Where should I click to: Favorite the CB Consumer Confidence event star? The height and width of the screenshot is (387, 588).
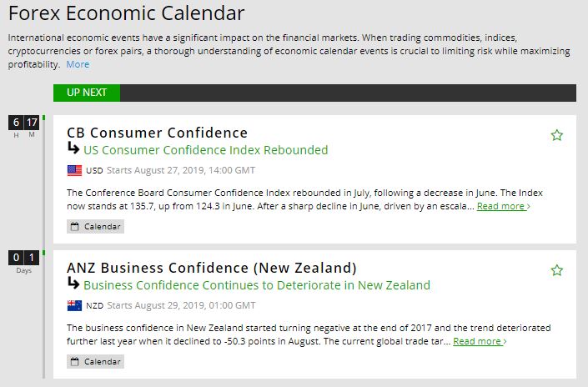point(557,135)
